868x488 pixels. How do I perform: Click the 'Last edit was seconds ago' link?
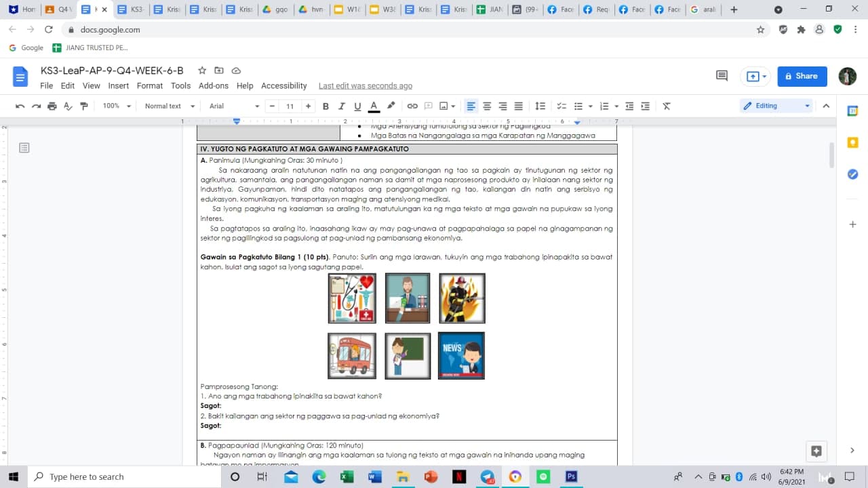[366, 85]
